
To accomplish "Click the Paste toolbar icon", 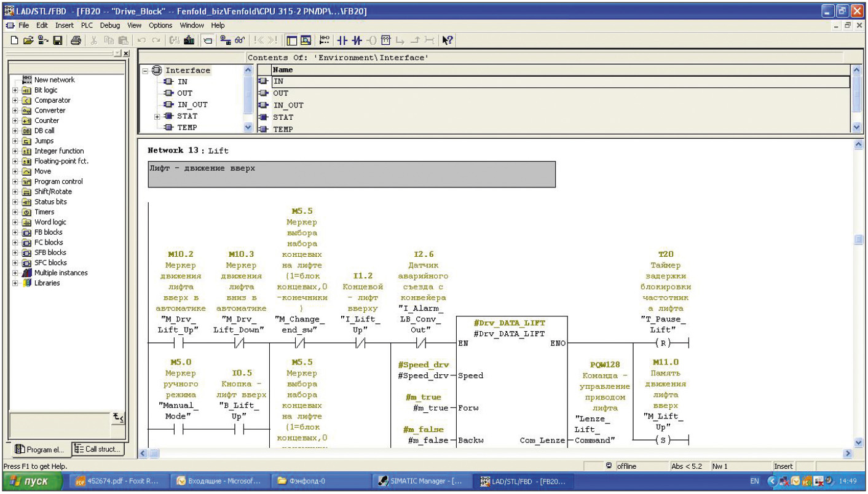I will [123, 41].
